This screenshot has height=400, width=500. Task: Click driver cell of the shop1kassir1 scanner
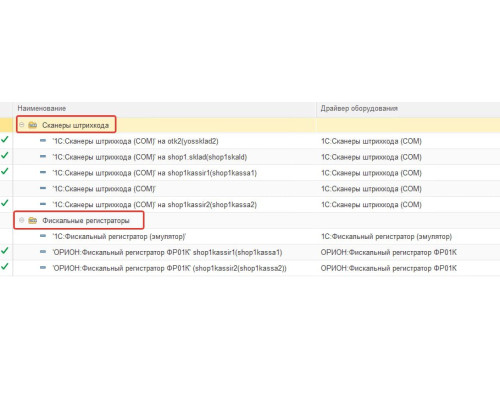coord(371,173)
